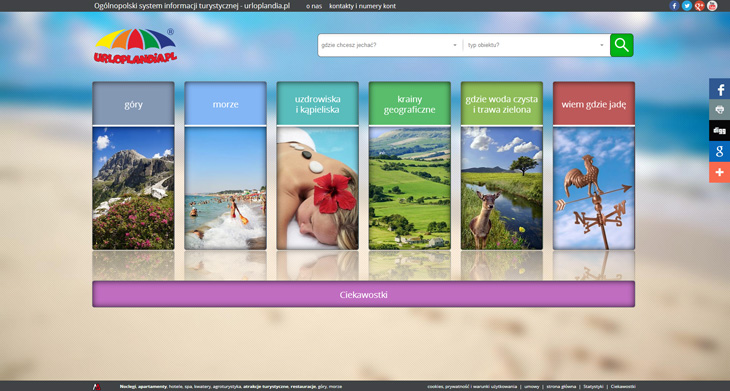730x391 pixels.
Task: Open the 'restauracje' footer link
Action: [x=303, y=386]
